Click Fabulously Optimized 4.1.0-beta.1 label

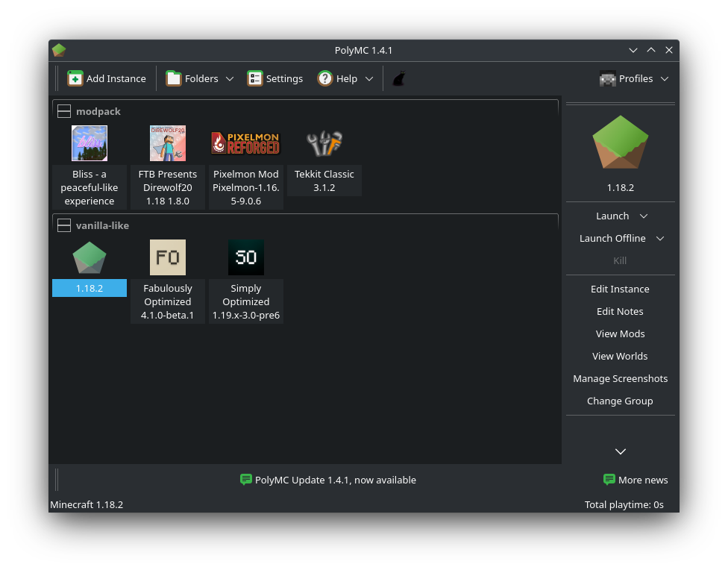(168, 301)
